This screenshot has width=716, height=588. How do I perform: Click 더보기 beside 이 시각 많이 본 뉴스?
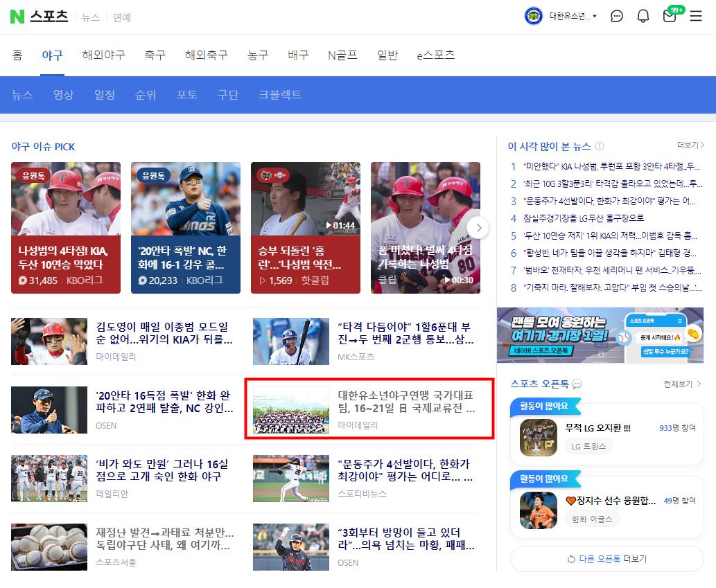(690, 145)
